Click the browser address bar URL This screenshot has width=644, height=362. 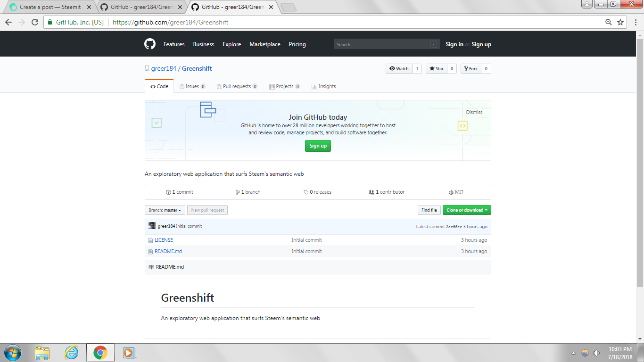coord(171,22)
